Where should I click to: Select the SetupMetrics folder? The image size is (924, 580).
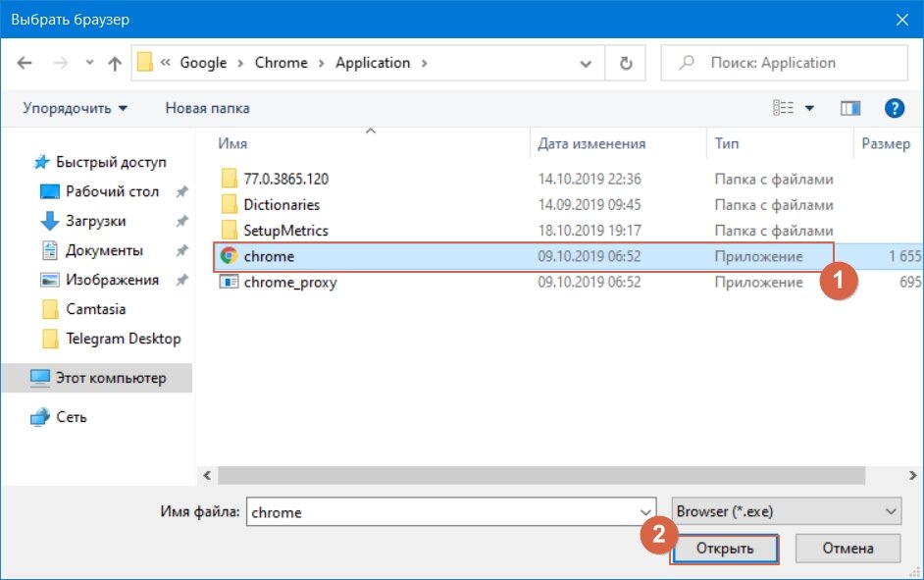[285, 231]
